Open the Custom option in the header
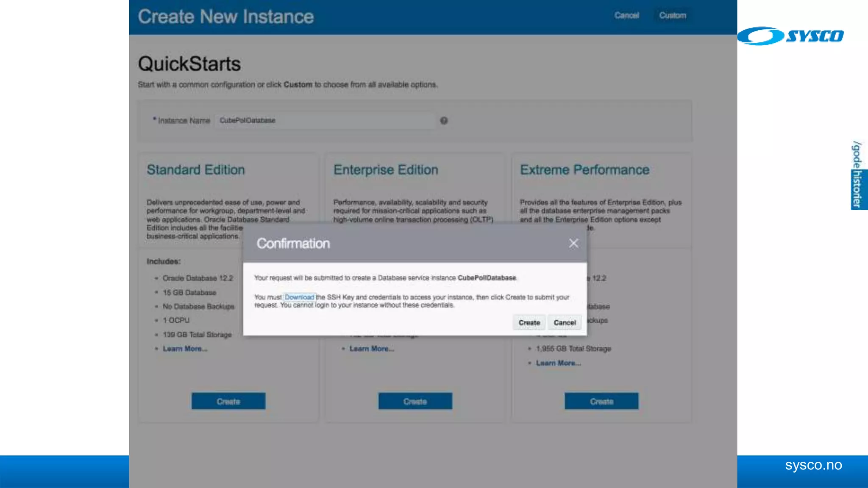 click(672, 15)
